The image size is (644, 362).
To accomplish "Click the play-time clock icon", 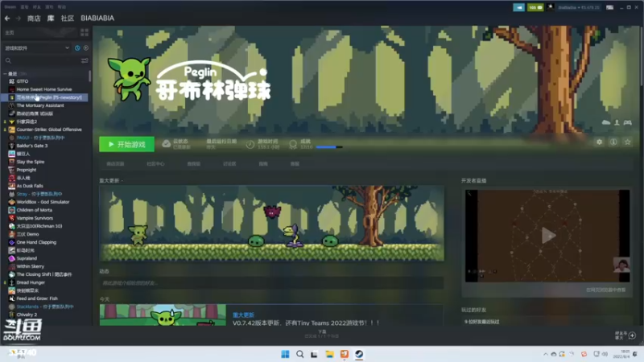I will (x=250, y=144).
